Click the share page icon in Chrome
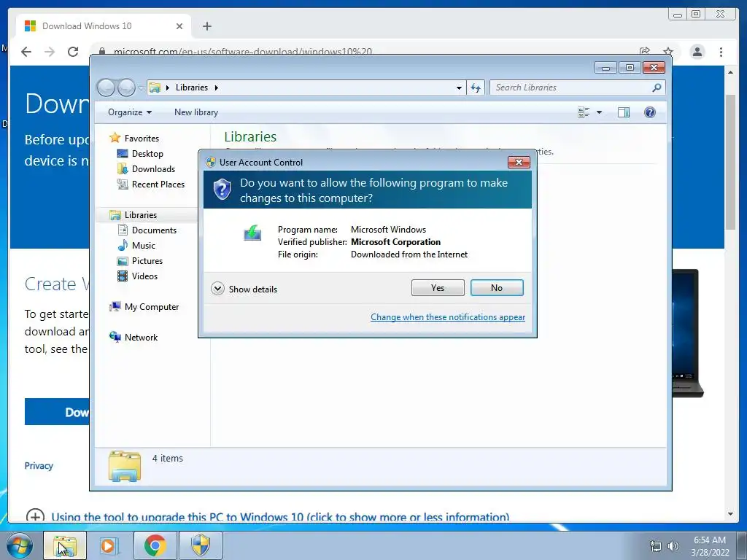Image resolution: width=747 pixels, height=560 pixels. [645, 52]
